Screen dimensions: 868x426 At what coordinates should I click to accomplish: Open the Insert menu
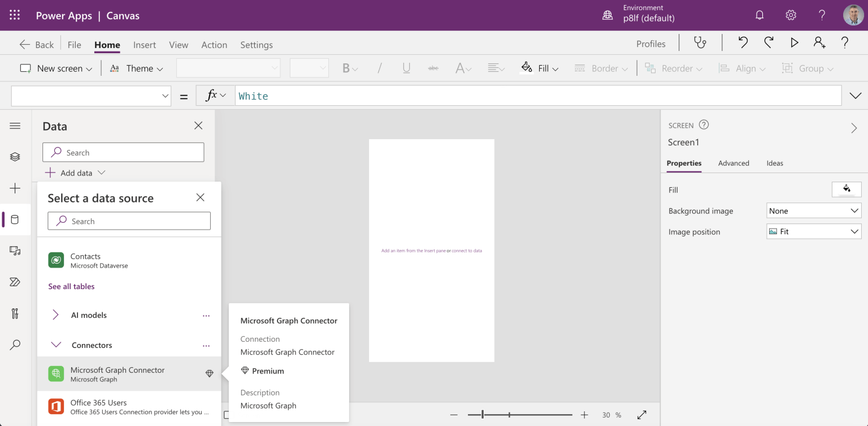coord(145,45)
